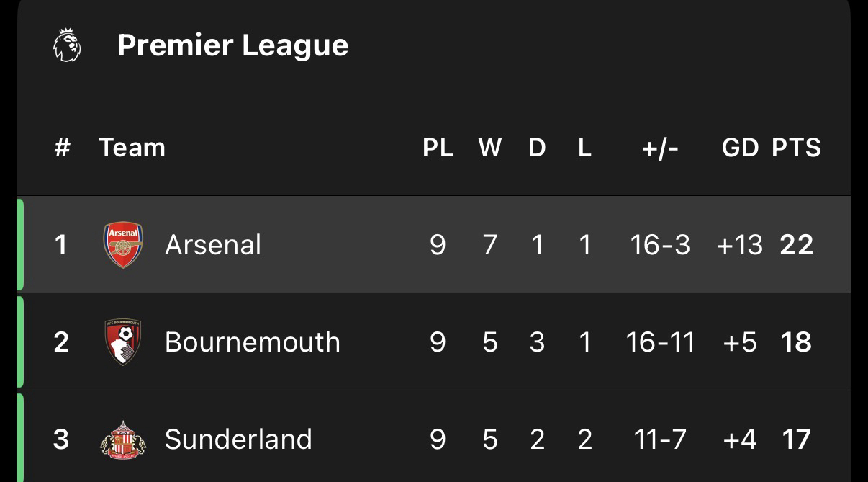Tap the Arsenal club crest
868x482 pixels.
pyautogui.click(x=123, y=245)
